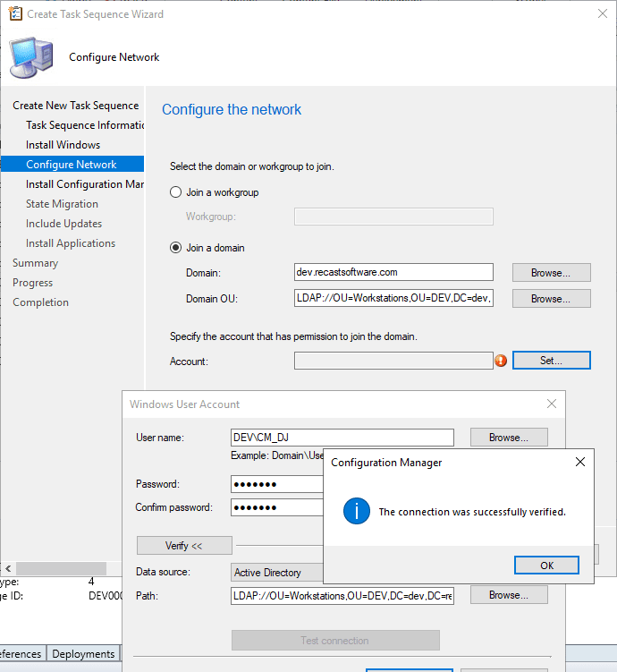Screen dimensions: 617x672
Task: Close the Windows User Account dialog
Action: point(552,404)
